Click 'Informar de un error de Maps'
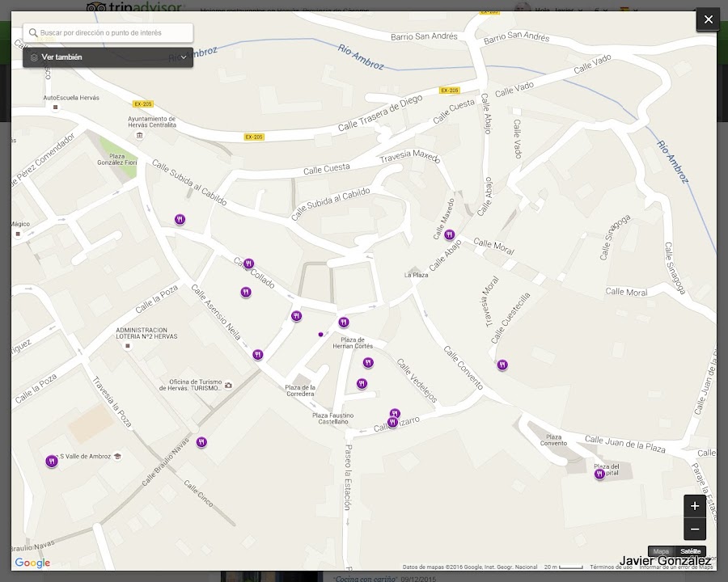The height and width of the screenshot is (582, 728). pos(675,567)
